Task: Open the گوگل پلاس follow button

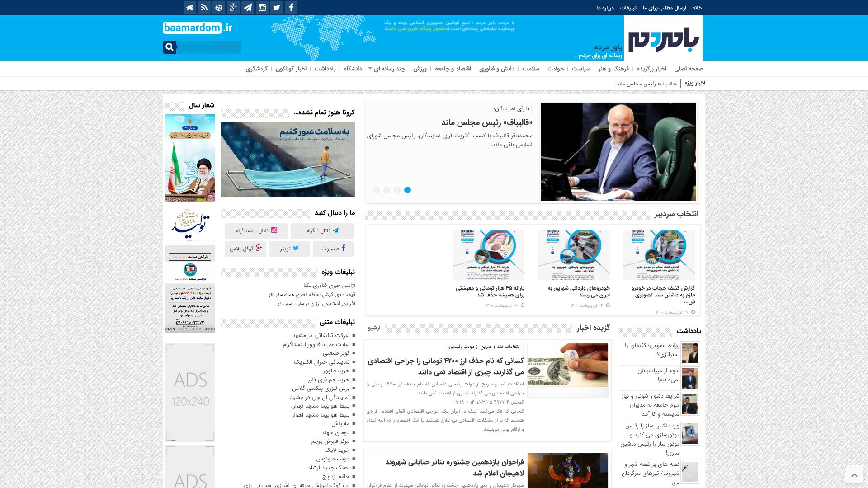Action: 245,249
